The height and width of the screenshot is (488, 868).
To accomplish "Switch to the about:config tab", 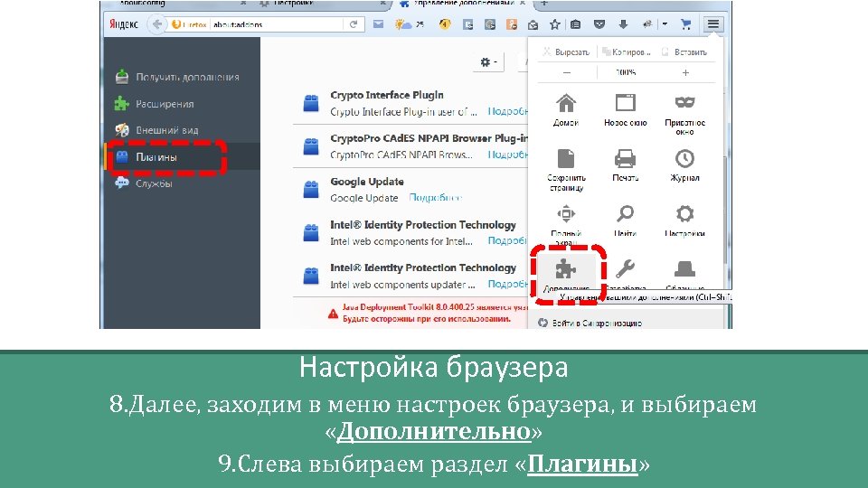I will coord(142,4).
